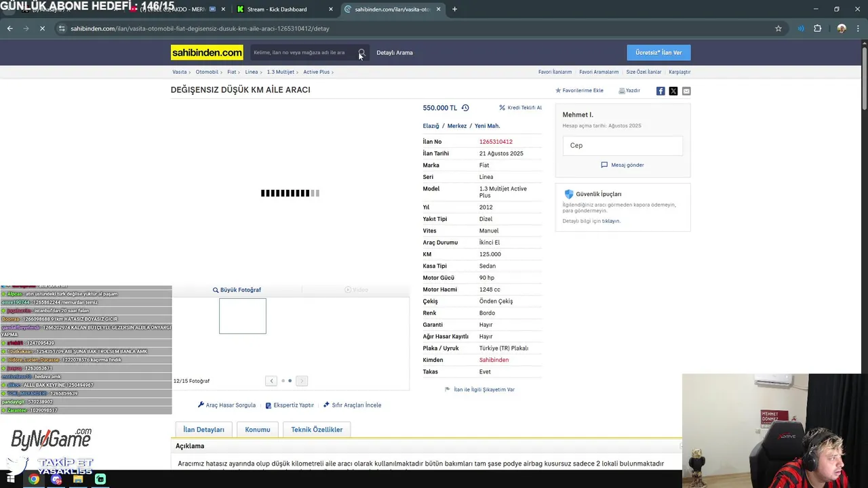Share listing on X
This screenshot has height=488, width=868.
673,91
